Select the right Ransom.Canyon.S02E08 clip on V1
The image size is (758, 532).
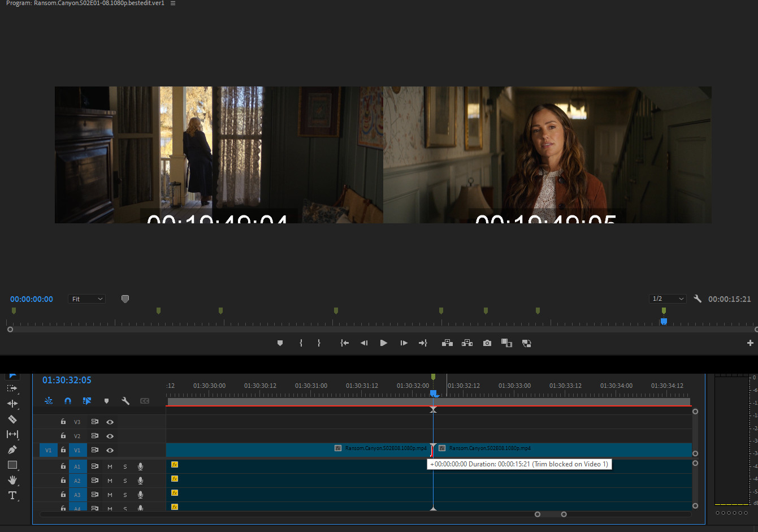(562, 450)
